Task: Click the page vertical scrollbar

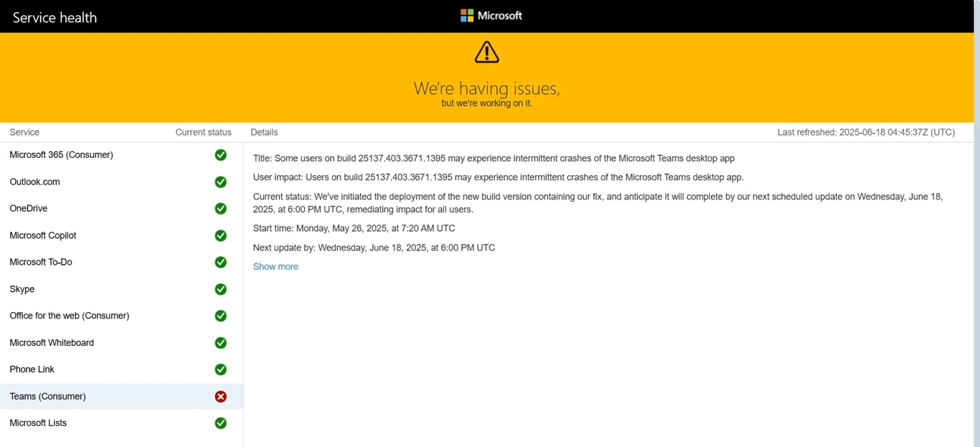Action: pyautogui.click(x=977, y=223)
